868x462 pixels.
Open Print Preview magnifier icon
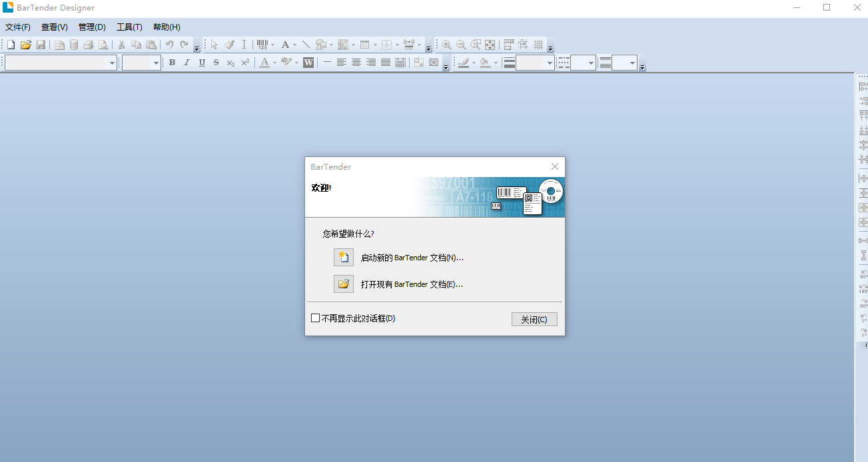coord(103,45)
